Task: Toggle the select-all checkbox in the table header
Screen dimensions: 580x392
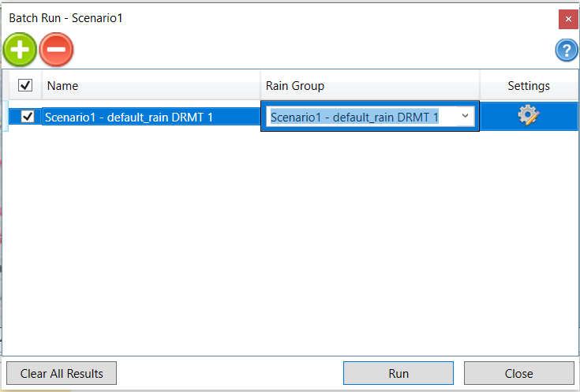Action: point(25,85)
